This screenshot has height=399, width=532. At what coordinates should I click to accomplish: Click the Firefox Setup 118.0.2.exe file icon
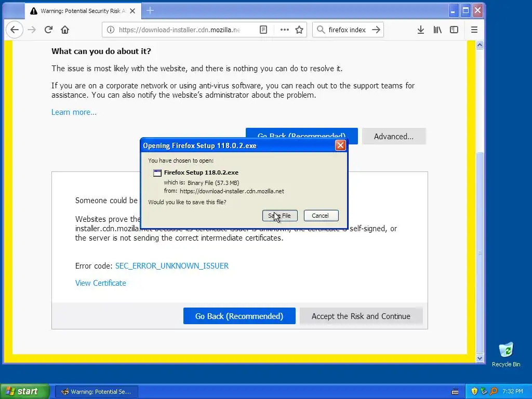[157, 172]
